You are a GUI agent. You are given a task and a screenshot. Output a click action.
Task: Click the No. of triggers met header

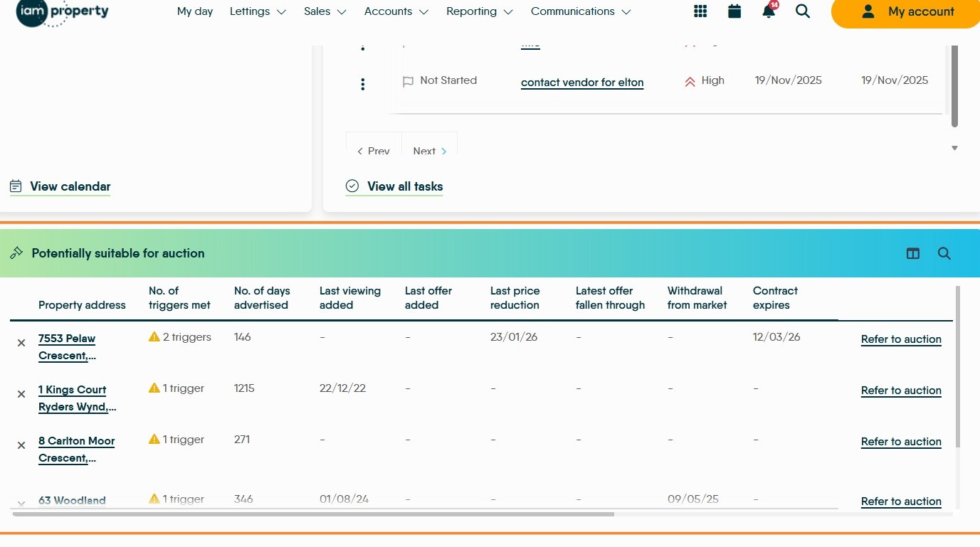(179, 298)
